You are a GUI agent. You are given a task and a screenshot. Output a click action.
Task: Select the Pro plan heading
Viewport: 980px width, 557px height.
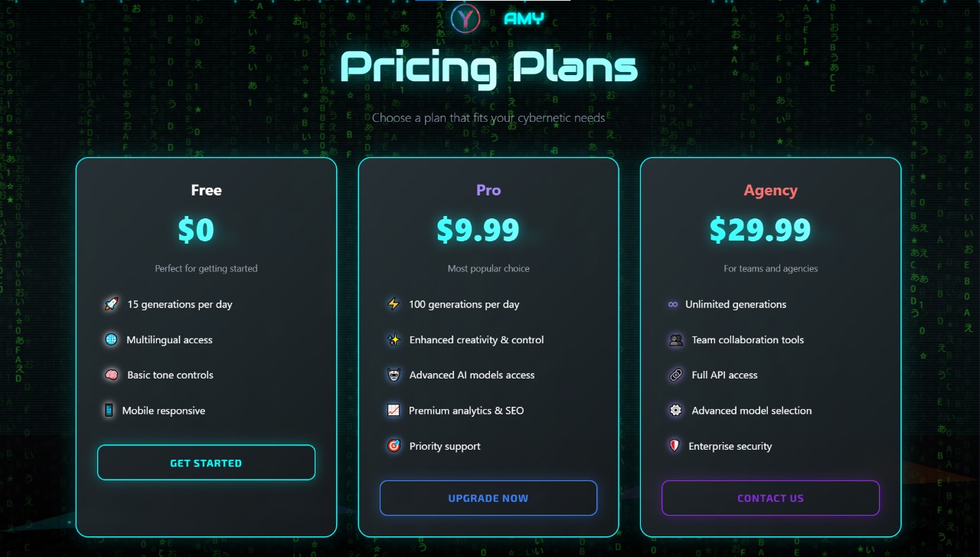[x=488, y=190]
